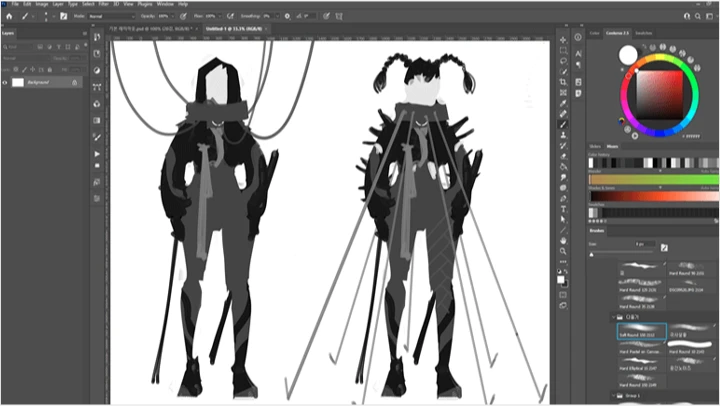The height and width of the screenshot is (406, 720).
Task: Switch to the psd document tab
Action: click(x=151, y=28)
